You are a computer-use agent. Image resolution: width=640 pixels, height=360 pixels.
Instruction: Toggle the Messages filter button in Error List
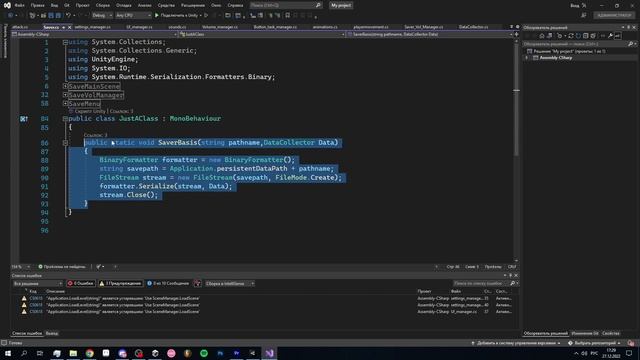coord(168,283)
